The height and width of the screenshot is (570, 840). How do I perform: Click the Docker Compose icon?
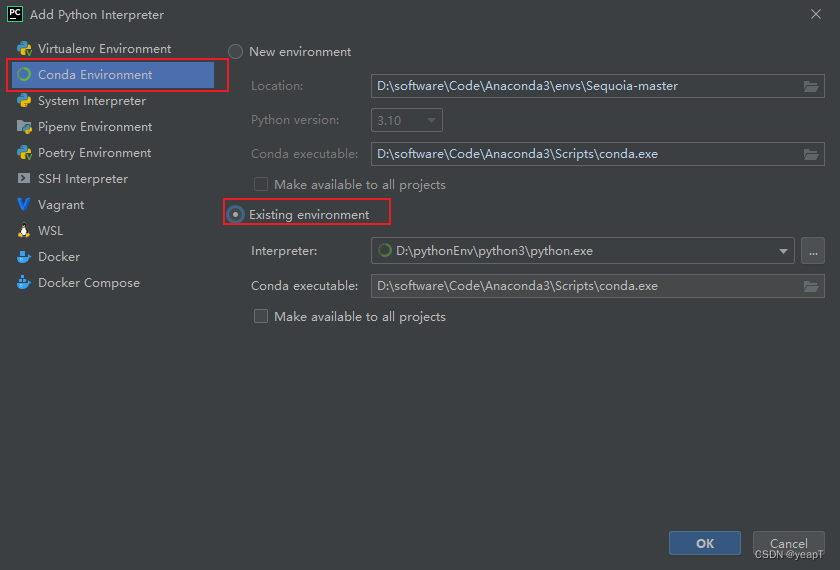point(24,282)
